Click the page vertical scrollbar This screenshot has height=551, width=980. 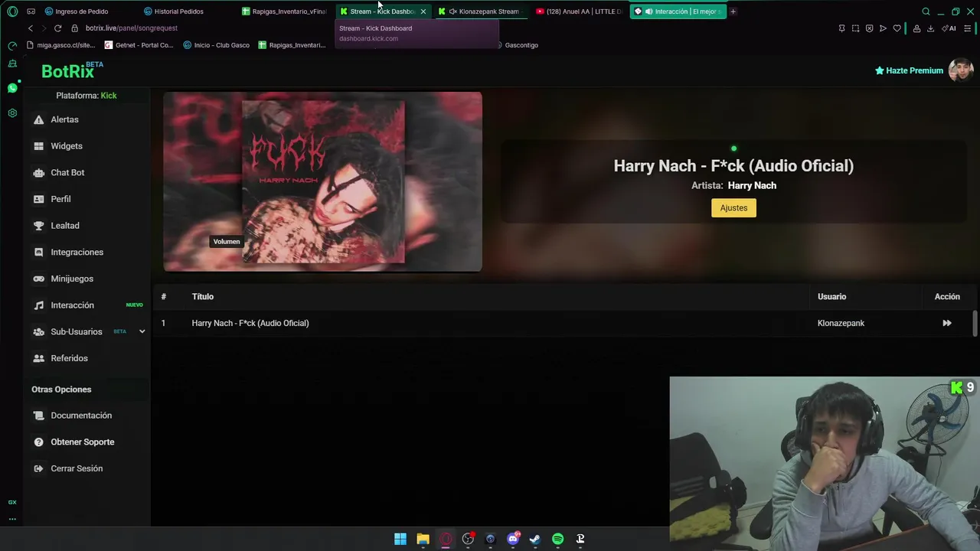click(975, 323)
